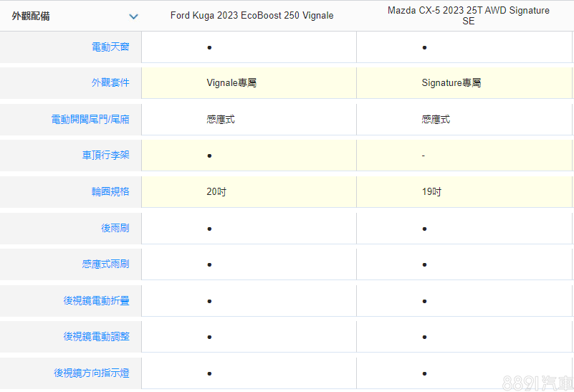Open the 後視鏡電動折疊 feature link
This screenshot has width=574, height=392.
[96, 301]
